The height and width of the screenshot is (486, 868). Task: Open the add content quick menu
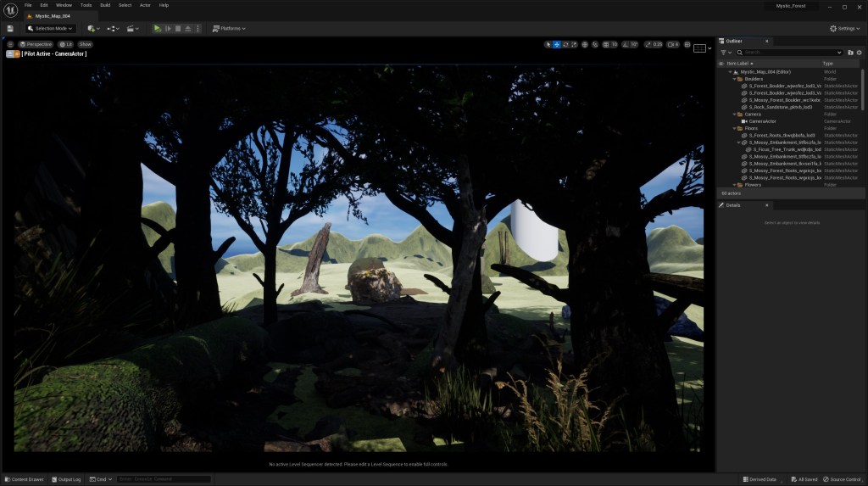(92, 28)
